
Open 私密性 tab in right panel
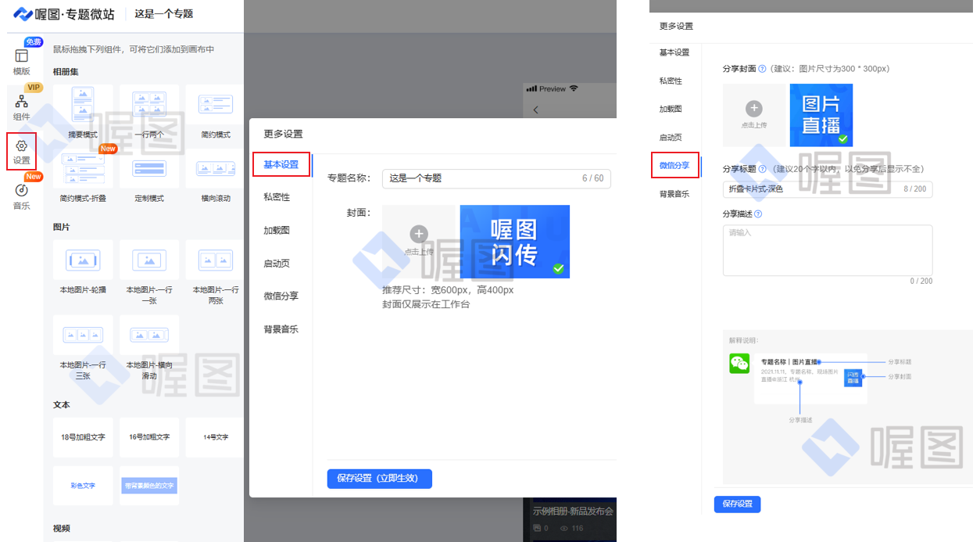(671, 81)
